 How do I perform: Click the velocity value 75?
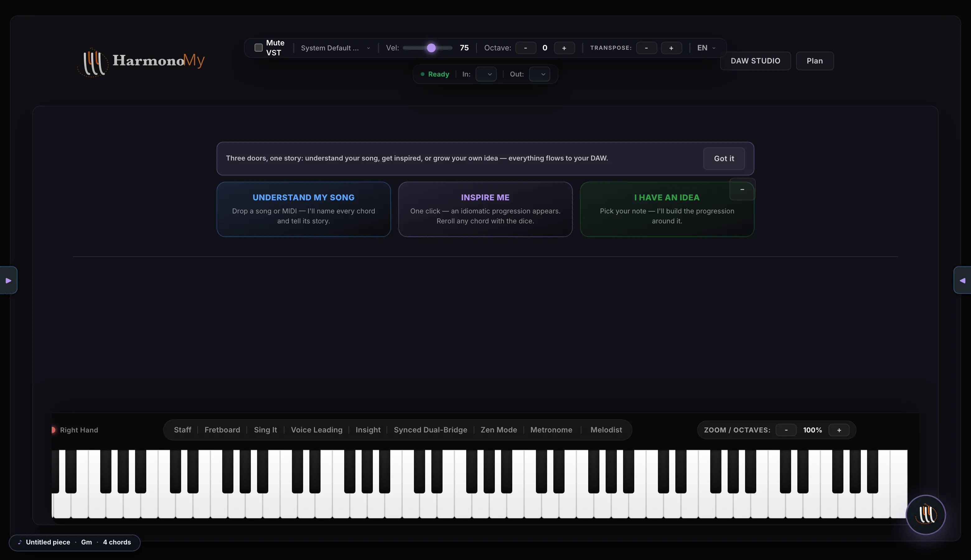pos(464,48)
